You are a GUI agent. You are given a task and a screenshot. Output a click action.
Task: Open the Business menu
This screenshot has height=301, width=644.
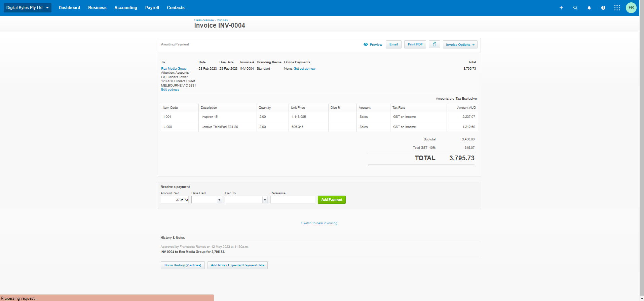click(x=97, y=8)
